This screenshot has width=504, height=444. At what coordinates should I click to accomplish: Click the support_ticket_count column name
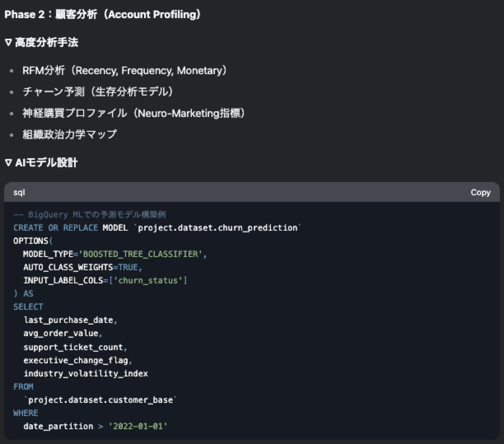[x=73, y=347]
